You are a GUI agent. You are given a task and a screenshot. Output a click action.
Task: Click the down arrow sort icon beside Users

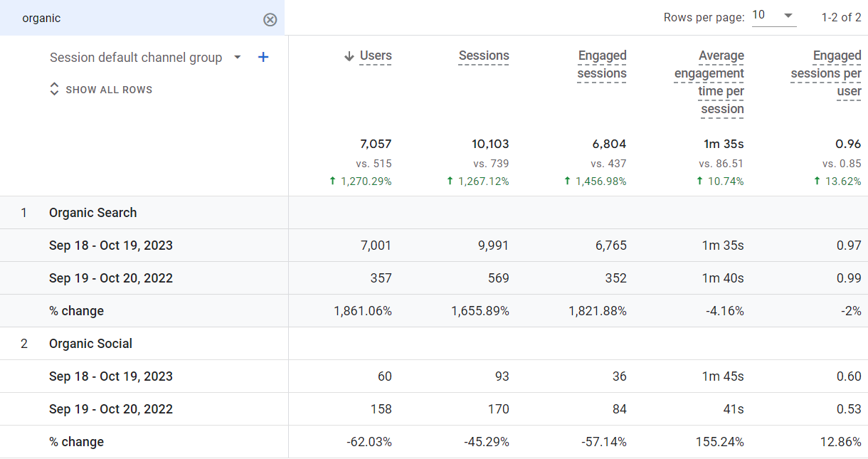tap(349, 56)
